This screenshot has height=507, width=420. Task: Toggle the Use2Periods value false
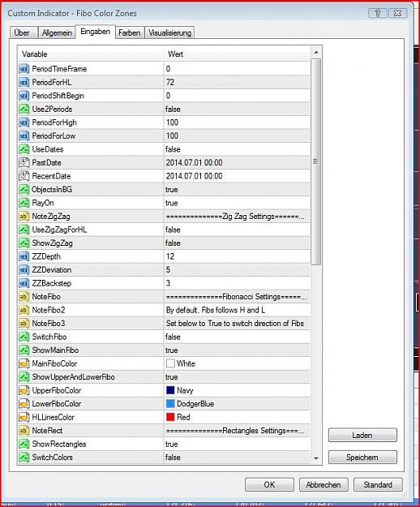pyautogui.click(x=173, y=110)
